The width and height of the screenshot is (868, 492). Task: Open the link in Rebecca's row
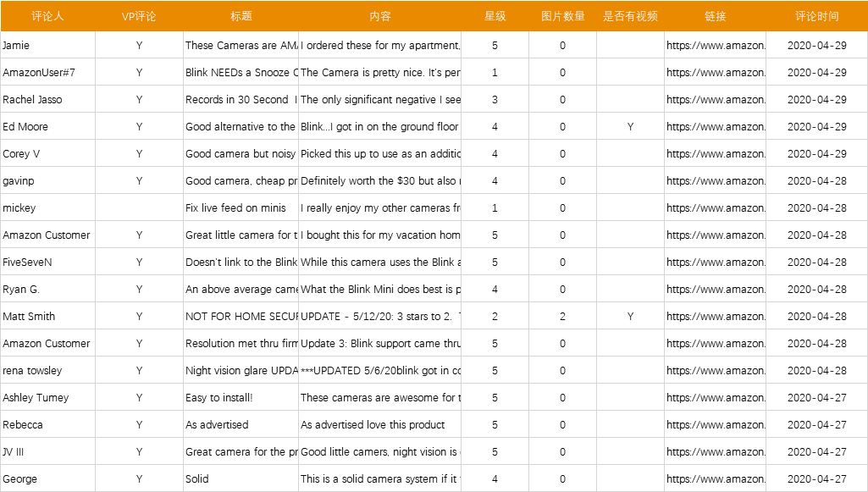tap(716, 425)
